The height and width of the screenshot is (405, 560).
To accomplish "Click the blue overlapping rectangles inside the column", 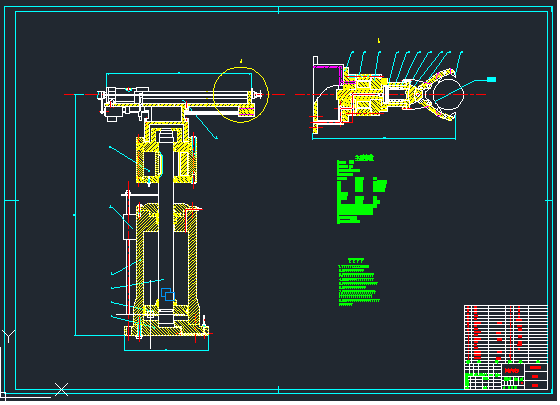I will pos(168,295).
